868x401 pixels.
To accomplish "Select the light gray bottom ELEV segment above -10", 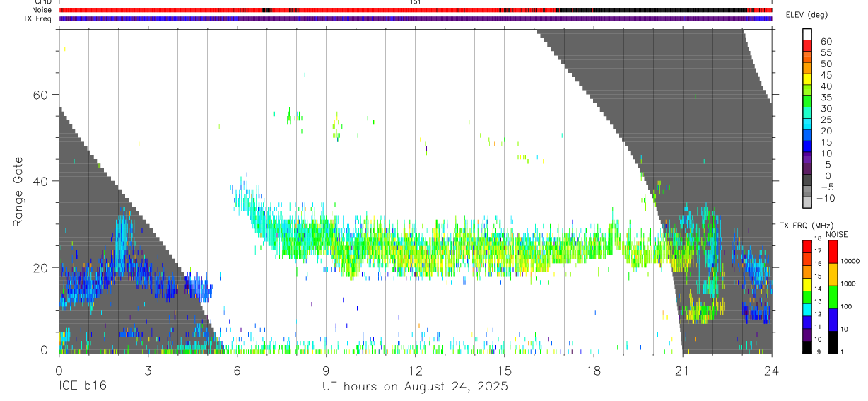I will click(808, 202).
